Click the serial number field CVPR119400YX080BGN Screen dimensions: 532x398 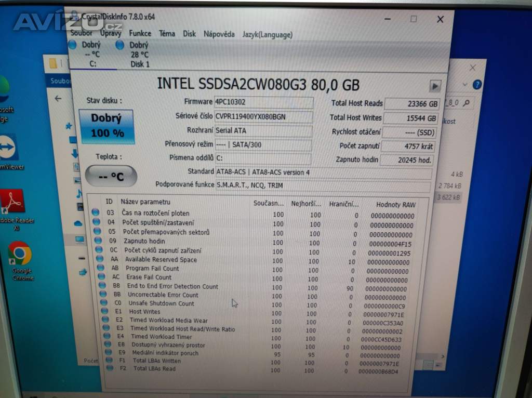(263, 117)
